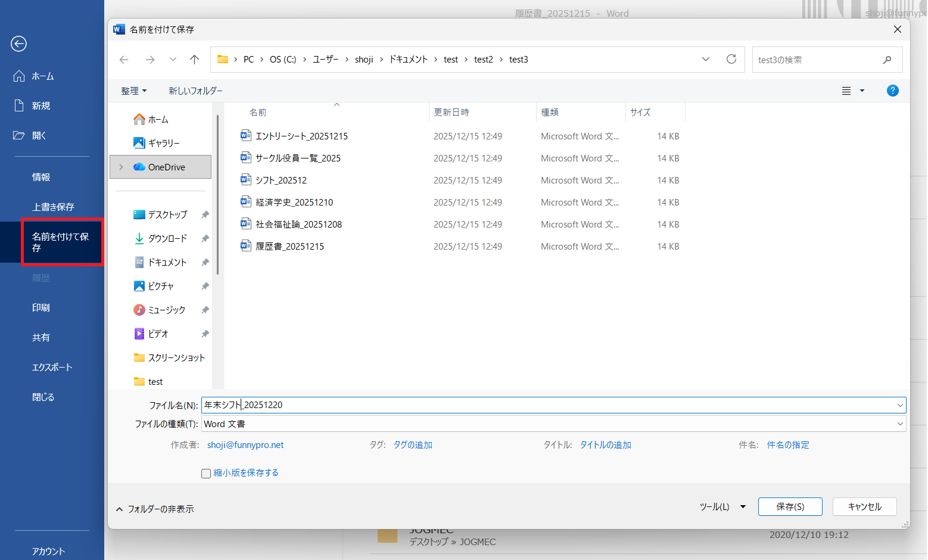
Task: Click the キャンセル button
Action: tap(865, 506)
